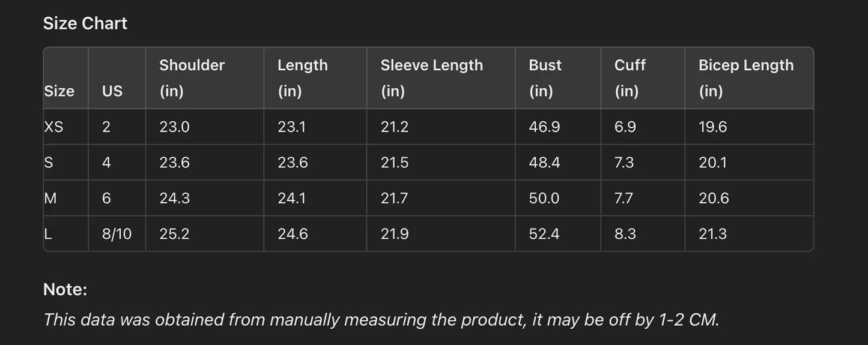
Task: Click the 25.2 shoulder measurement cell
Action: tap(174, 234)
